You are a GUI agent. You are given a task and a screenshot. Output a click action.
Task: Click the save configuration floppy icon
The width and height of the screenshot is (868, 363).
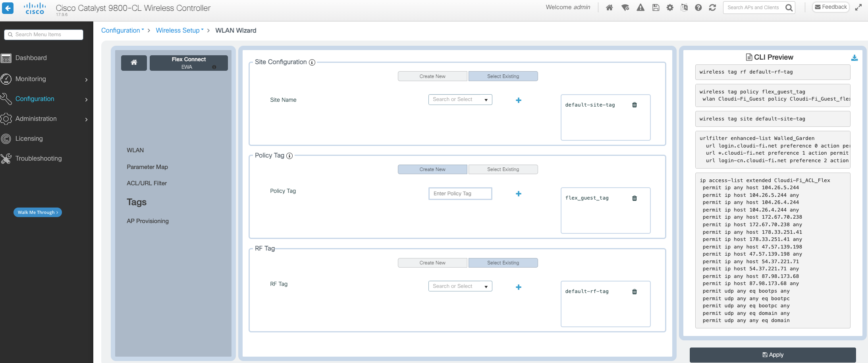pos(656,8)
